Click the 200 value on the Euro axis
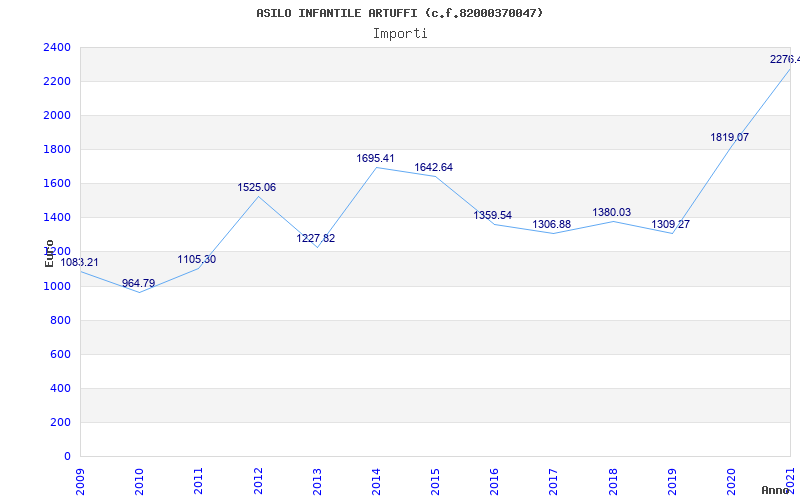The width and height of the screenshot is (800, 500). pyautogui.click(x=60, y=423)
